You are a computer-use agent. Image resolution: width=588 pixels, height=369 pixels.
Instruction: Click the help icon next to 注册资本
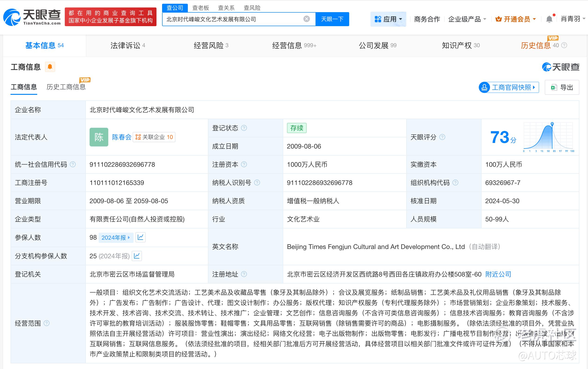tap(244, 164)
